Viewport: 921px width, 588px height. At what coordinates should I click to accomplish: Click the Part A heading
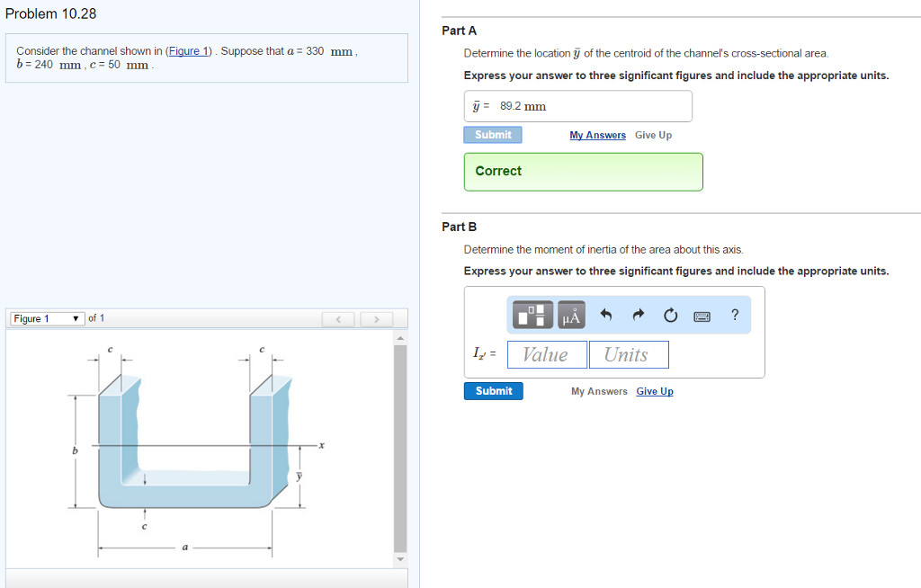click(460, 31)
